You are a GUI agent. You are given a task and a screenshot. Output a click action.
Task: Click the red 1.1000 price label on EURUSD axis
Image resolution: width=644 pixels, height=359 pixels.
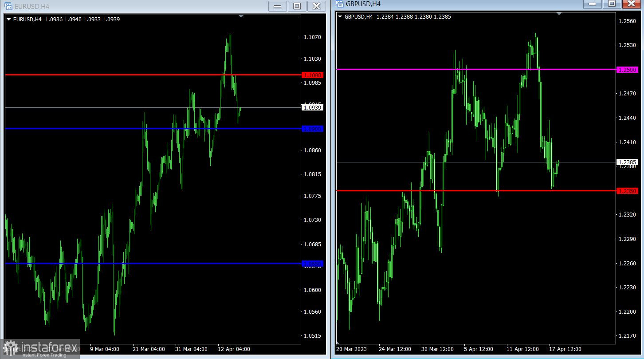pos(312,75)
